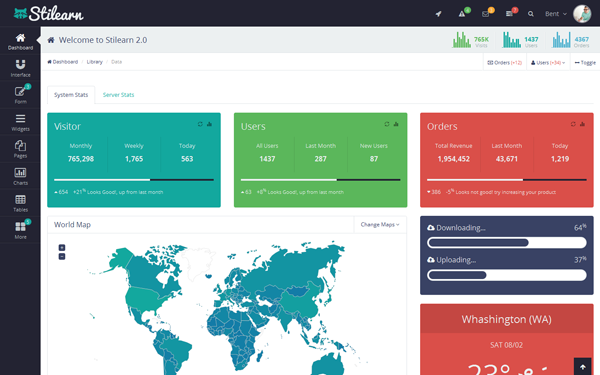
Task: Go to Dashboard breadcrumb link
Action: (62, 62)
